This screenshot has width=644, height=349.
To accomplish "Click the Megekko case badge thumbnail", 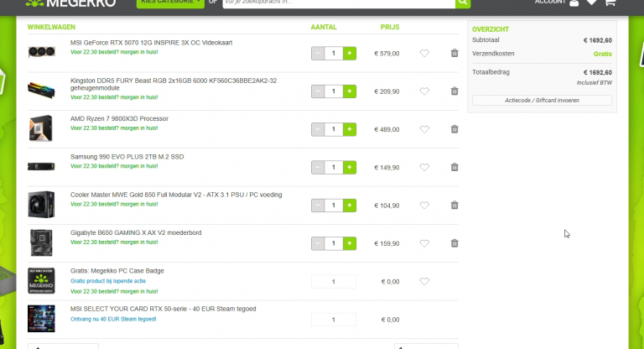I will point(41,281).
